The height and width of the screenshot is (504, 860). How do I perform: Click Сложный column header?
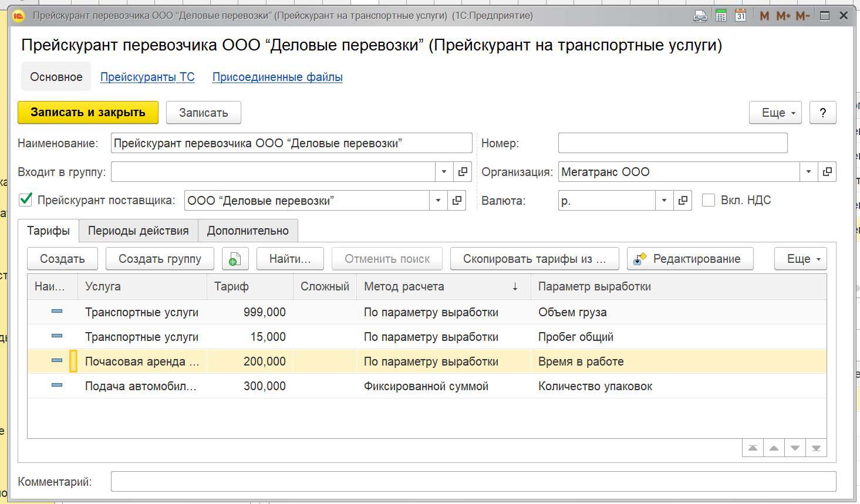pyautogui.click(x=325, y=287)
